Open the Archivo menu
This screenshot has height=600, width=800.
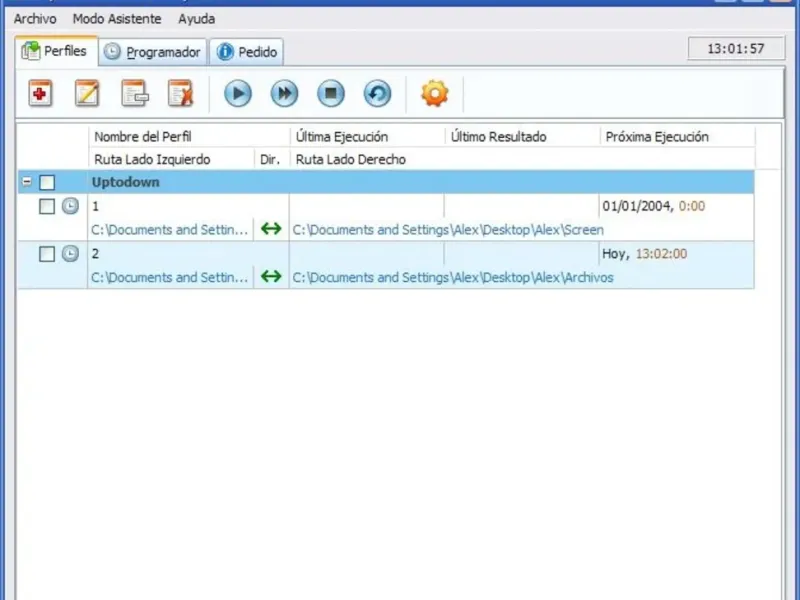(35, 19)
